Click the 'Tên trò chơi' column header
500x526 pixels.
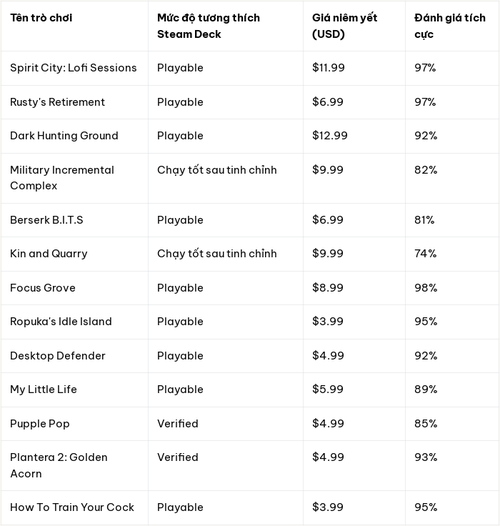41,18
